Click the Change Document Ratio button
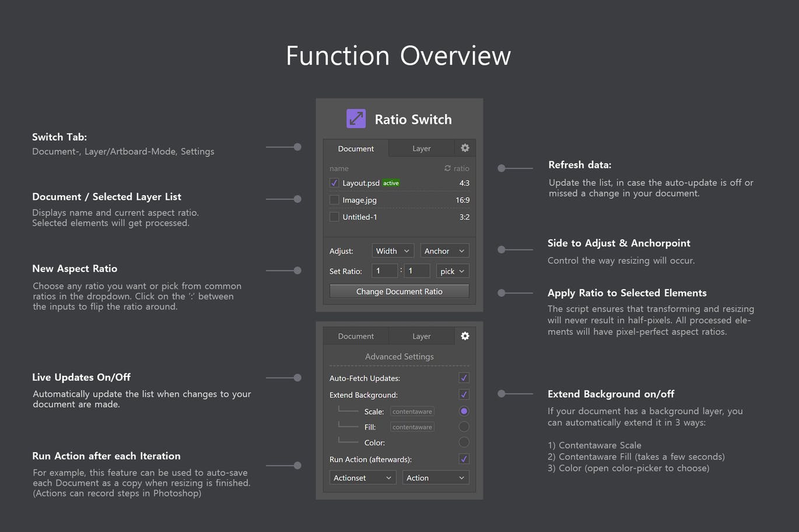799x532 pixels. click(399, 291)
